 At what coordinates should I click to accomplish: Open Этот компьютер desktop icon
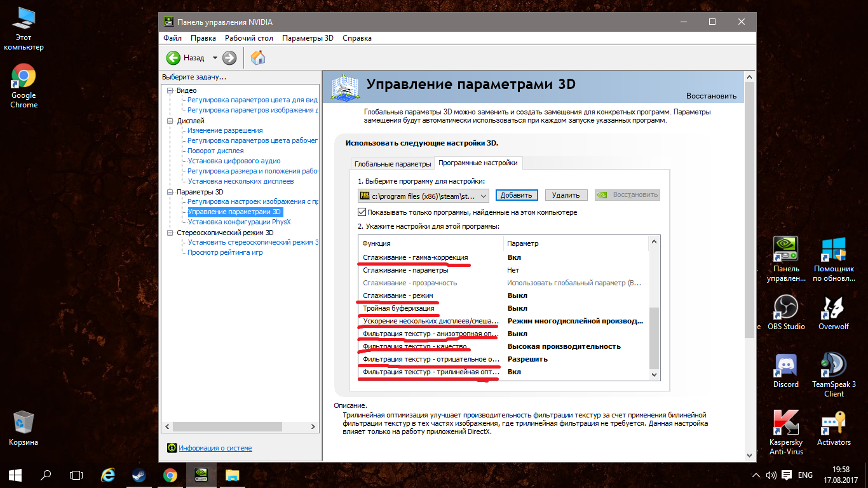24,29
